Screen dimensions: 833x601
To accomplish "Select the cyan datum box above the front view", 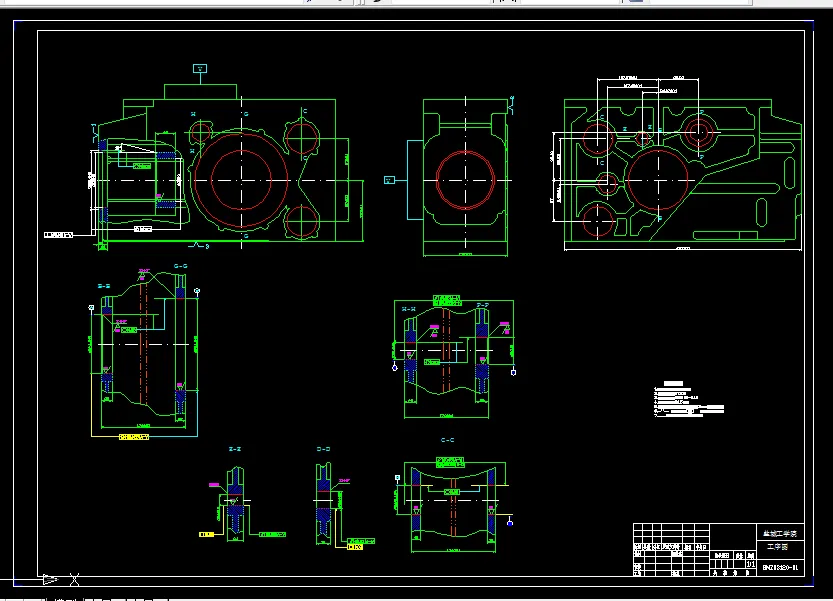I will tap(200, 69).
